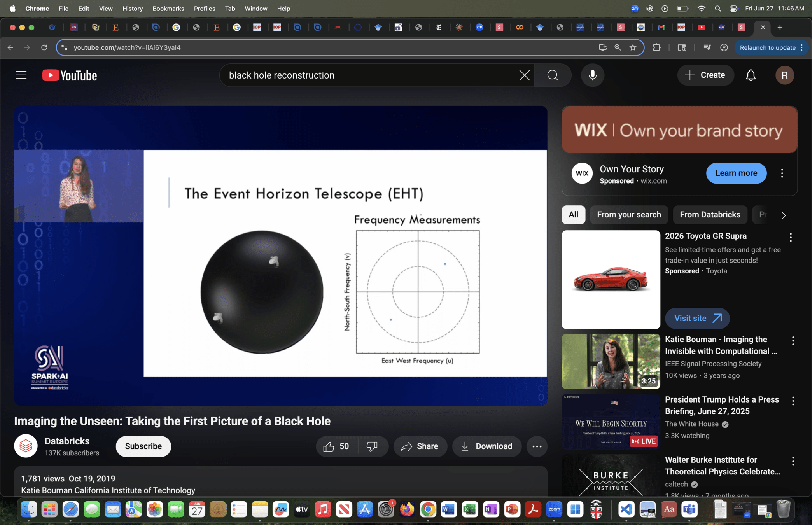The image size is (812, 525).
Task: Open more actions menu beside Download
Action: coord(537,446)
